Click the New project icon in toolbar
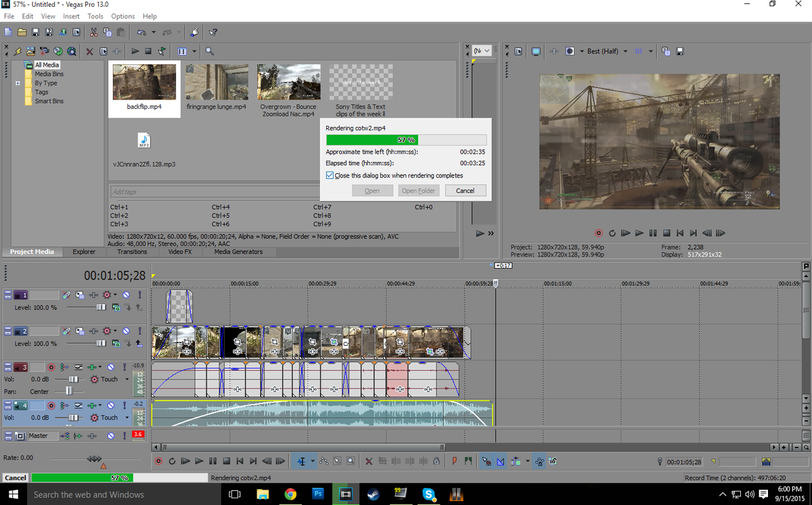Image resolution: width=812 pixels, height=505 pixels. [x=8, y=32]
